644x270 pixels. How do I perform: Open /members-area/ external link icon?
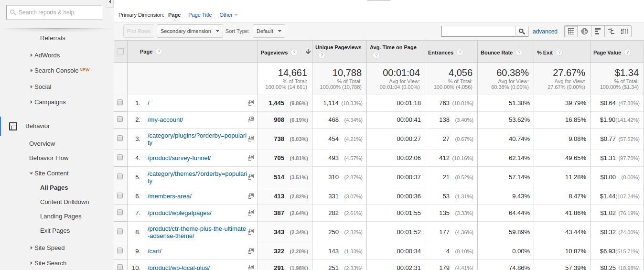click(x=251, y=196)
